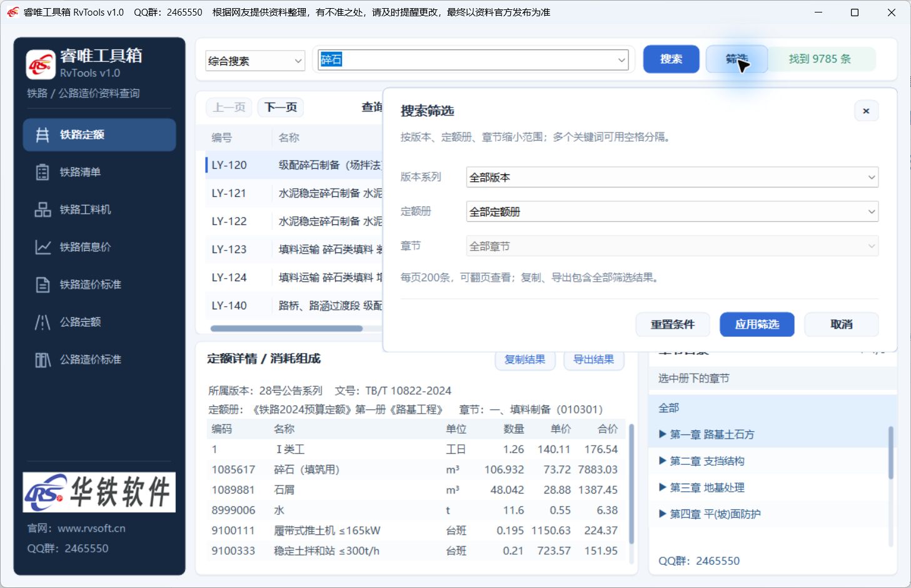
Task: Open 铁路信息价 menu item
Action: pyautogui.click(x=99, y=247)
